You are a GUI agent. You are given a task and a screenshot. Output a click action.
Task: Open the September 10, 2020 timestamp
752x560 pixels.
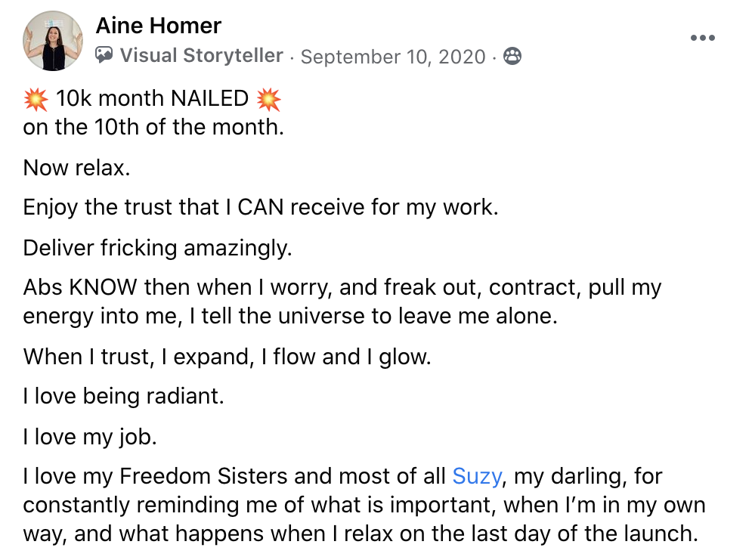click(x=393, y=57)
